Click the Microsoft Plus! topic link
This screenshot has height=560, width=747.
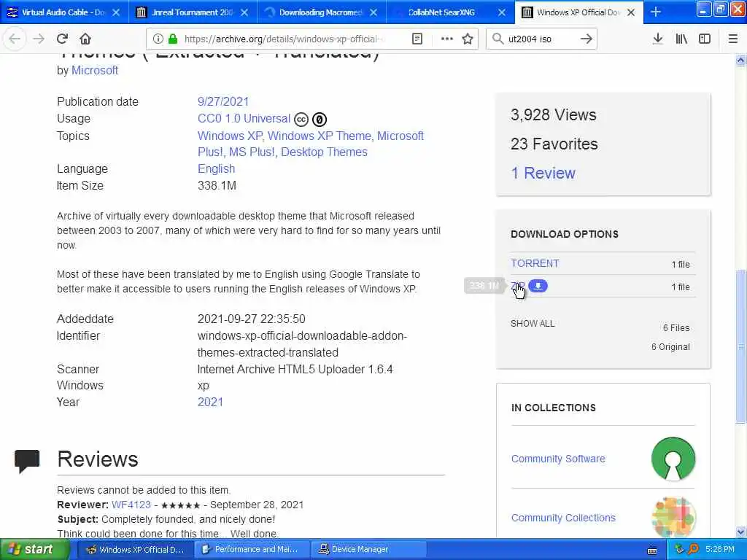click(x=309, y=144)
